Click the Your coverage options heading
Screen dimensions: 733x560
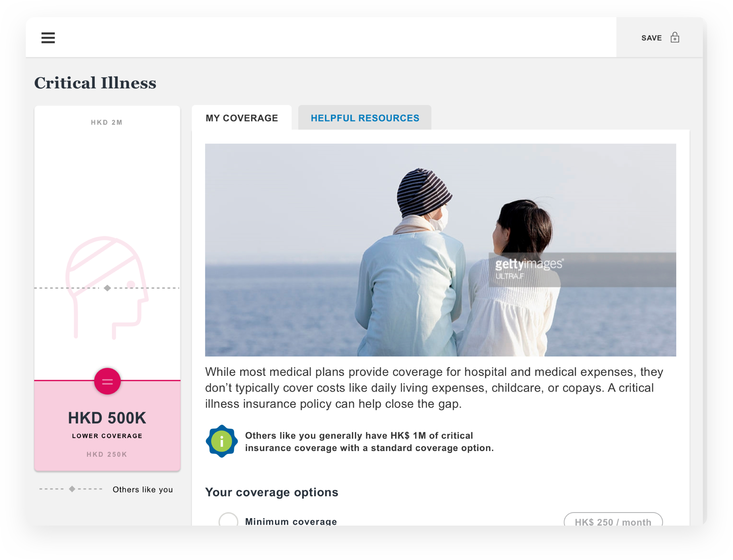[x=272, y=492]
